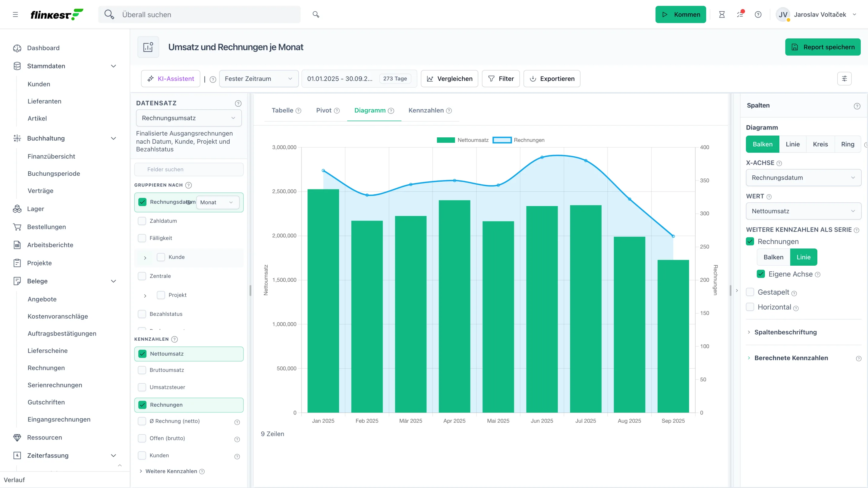
Task: Open Dashboard in the sidebar
Action: (43, 48)
